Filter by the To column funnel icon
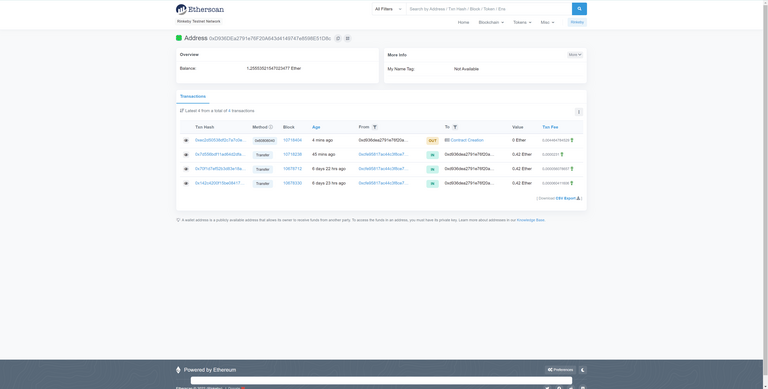Screen dimensions: 768x389 (x=455, y=127)
